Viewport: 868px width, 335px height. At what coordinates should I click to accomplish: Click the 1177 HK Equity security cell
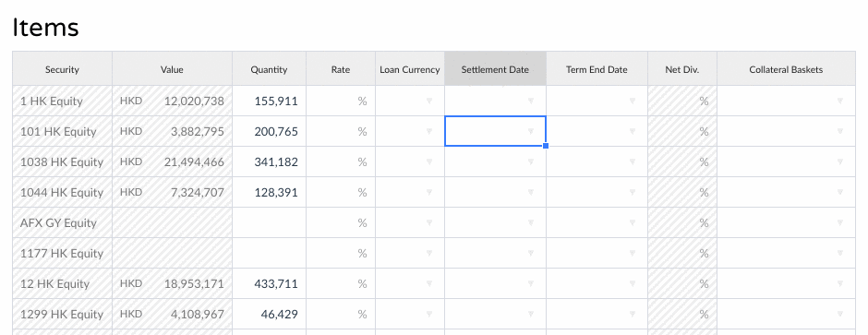tap(62, 253)
